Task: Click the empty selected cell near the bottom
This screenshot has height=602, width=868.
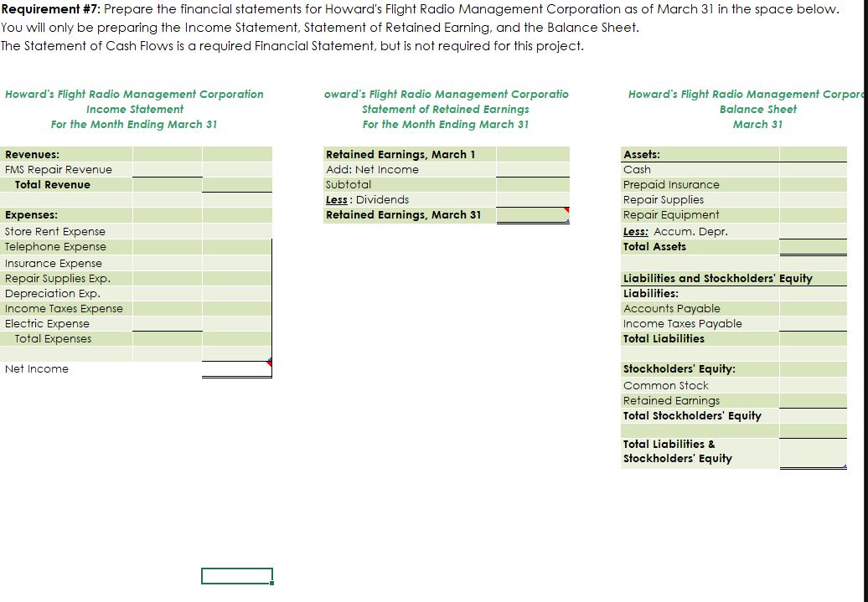Action: pyautogui.click(x=236, y=575)
